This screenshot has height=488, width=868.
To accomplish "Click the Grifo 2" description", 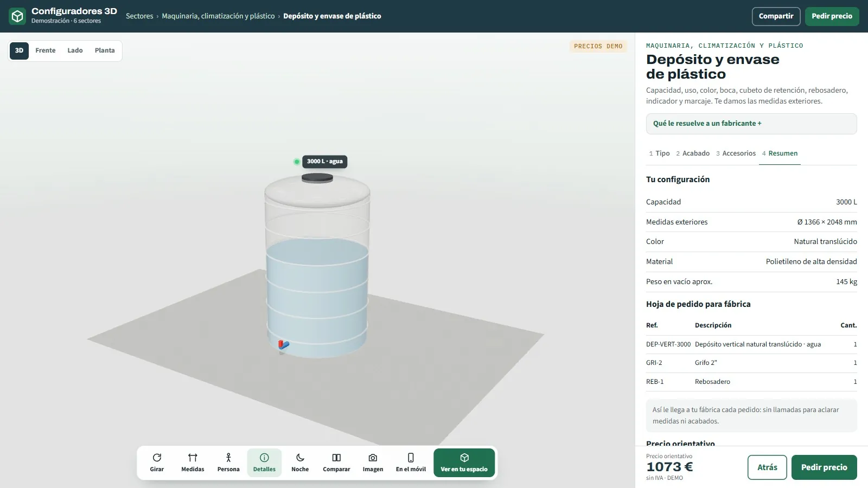I will (x=706, y=363).
